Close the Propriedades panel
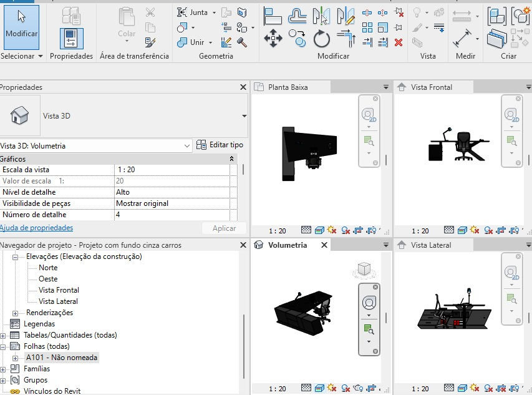This screenshot has height=395, width=532. pos(243,87)
